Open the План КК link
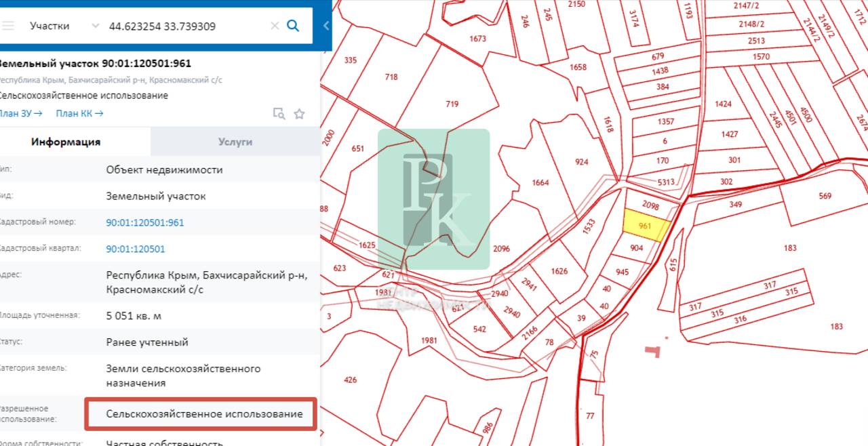 (x=79, y=113)
